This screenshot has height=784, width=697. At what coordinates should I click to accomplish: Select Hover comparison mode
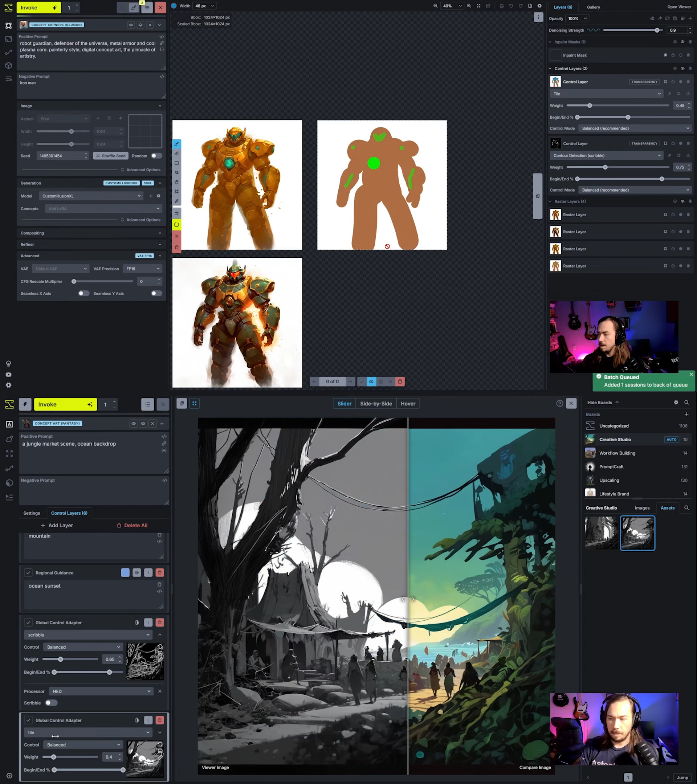coord(408,404)
